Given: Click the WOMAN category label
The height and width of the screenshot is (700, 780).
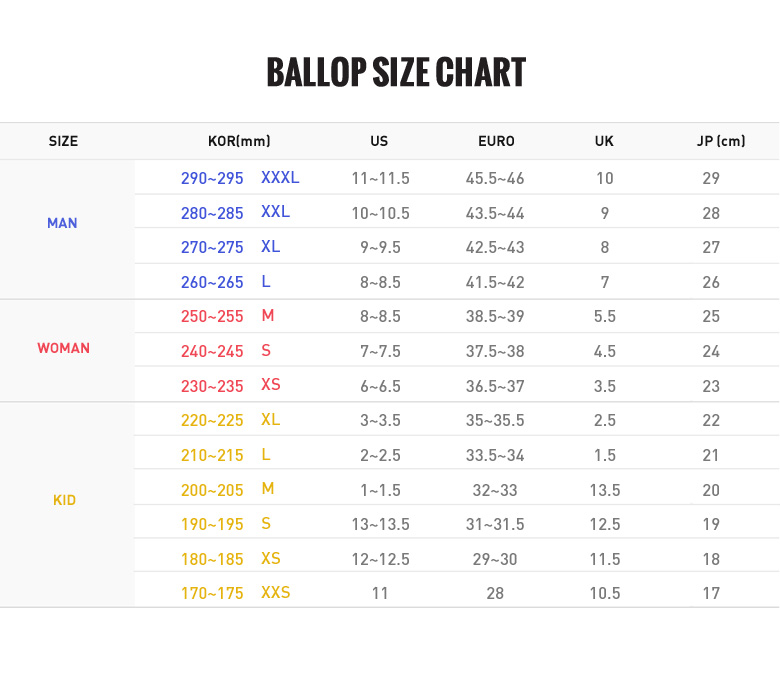Looking at the screenshot, I should [x=63, y=348].
